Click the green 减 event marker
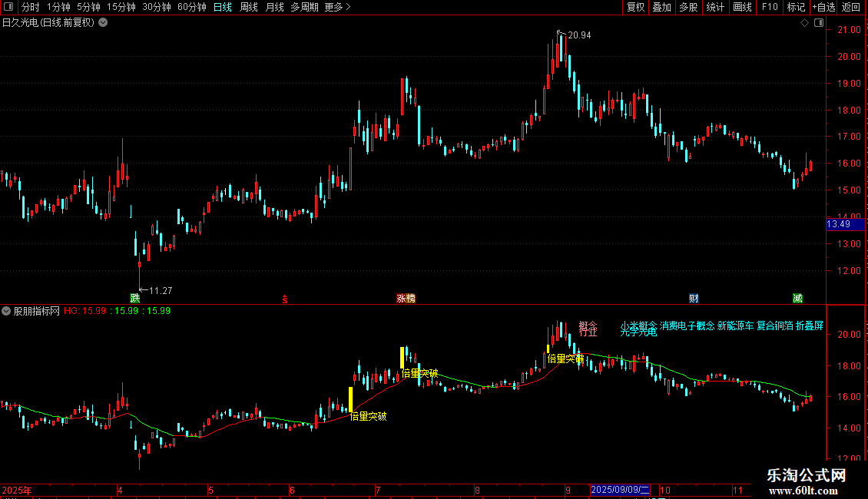The width and height of the screenshot is (868, 499). tap(797, 298)
